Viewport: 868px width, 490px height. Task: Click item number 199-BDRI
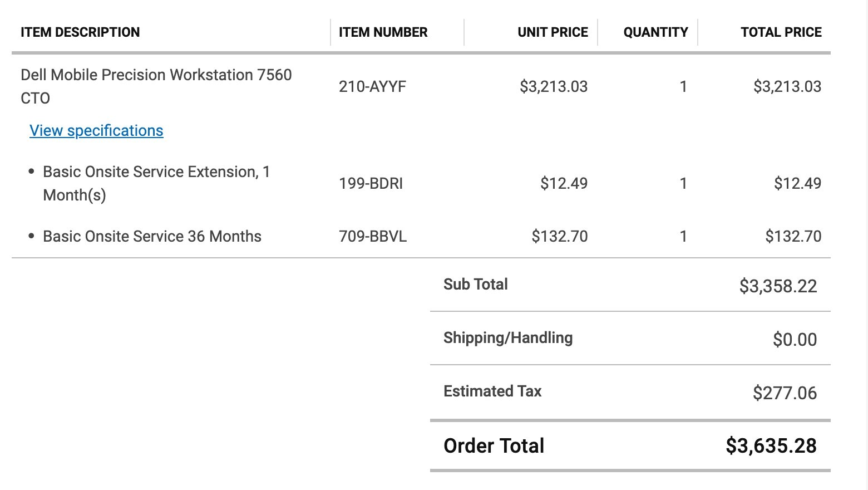pos(371,183)
